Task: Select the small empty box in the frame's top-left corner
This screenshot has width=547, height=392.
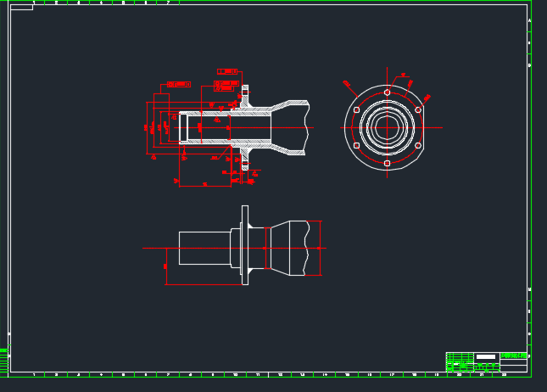Action: [22, 8]
